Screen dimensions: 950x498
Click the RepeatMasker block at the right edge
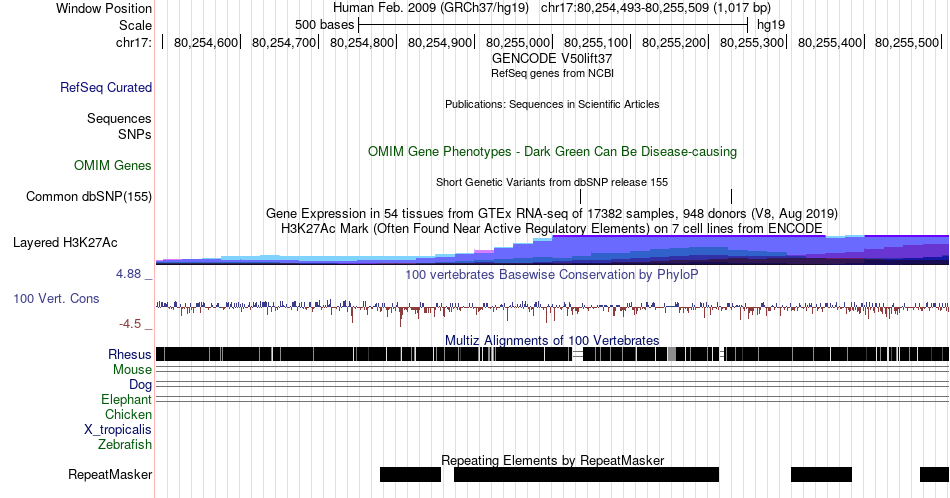click(x=934, y=474)
